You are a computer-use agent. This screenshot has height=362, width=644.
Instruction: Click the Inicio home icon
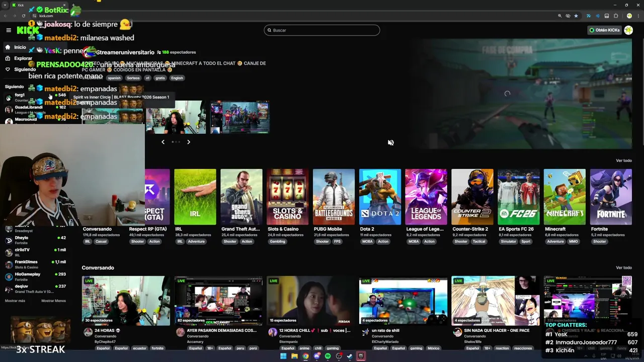tap(8, 47)
